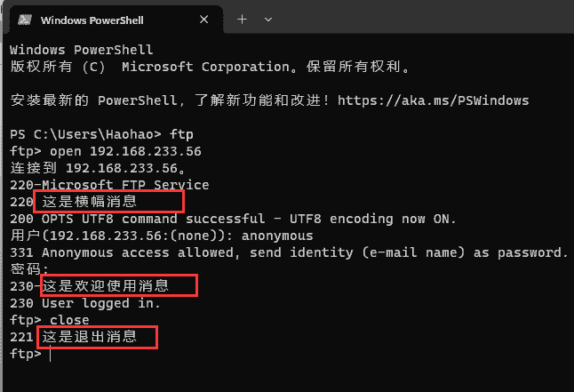Screen dimensions: 574x392
Task: Open a new terminal tab
Action: (243, 19)
